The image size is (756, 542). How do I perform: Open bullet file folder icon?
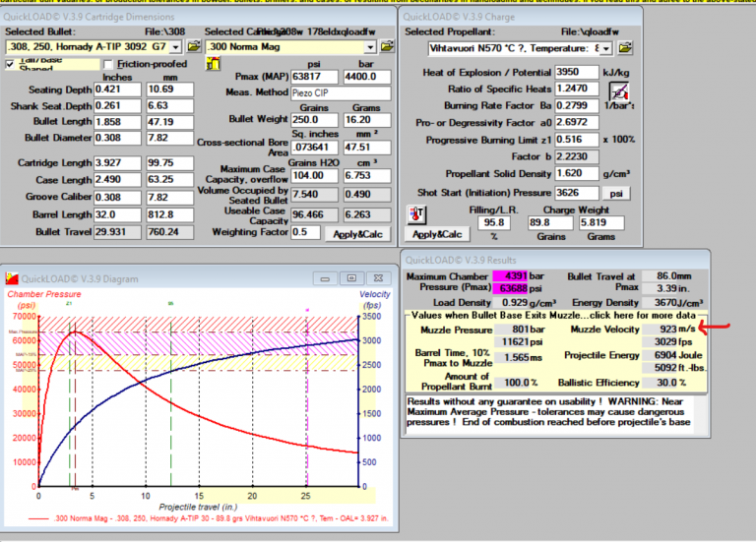pos(193,46)
